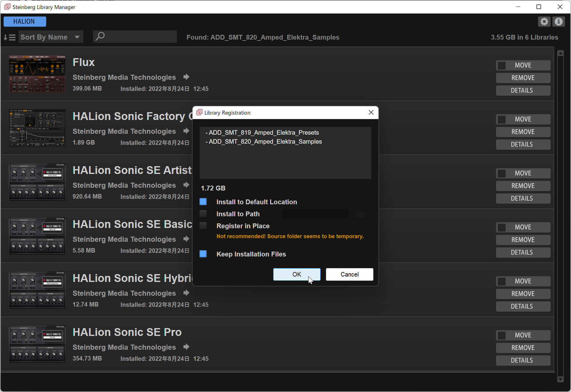Viewport: 571px width, 392px height.
Task: Open DETAILS for HALion Sonic SE Artist
Action: 523,199
